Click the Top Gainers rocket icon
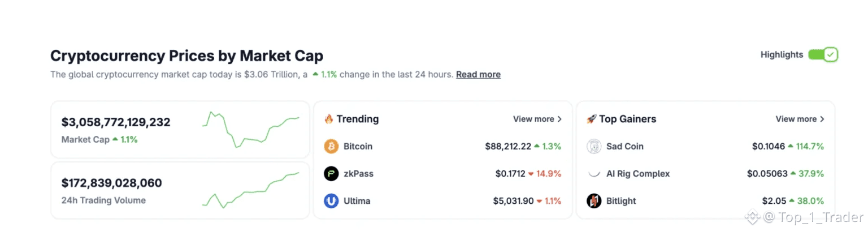This screenshot has height=231, width=868. pos(591,119)
